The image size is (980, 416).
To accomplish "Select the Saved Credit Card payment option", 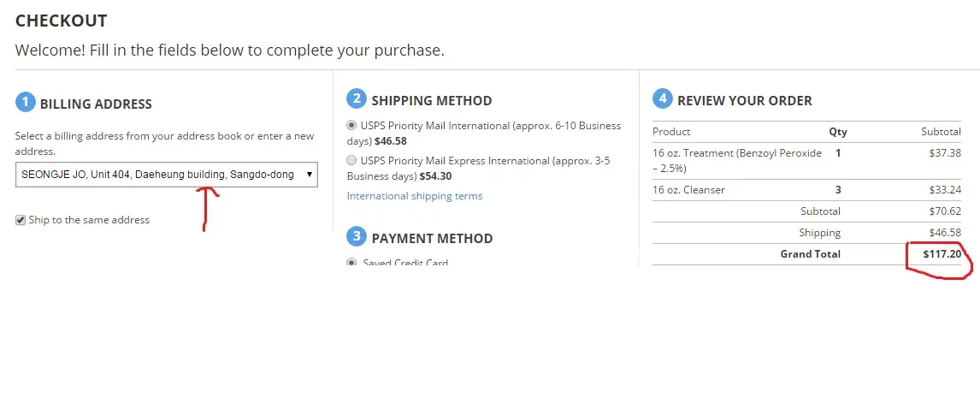I will tap(351, 263).
